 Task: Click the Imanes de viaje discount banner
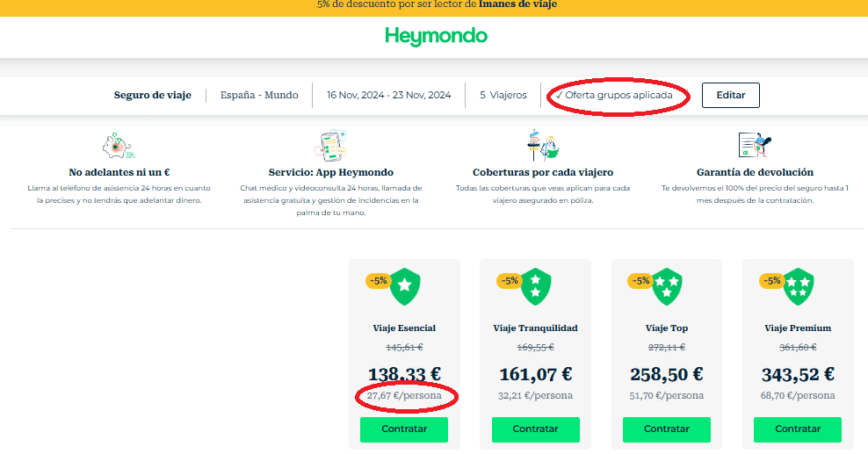[x=434, y=7]
